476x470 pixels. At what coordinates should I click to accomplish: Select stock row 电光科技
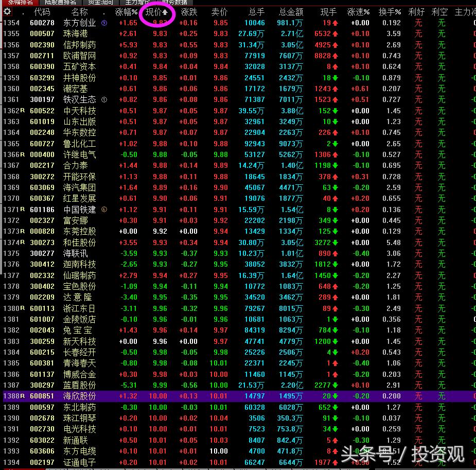point(239,429)
